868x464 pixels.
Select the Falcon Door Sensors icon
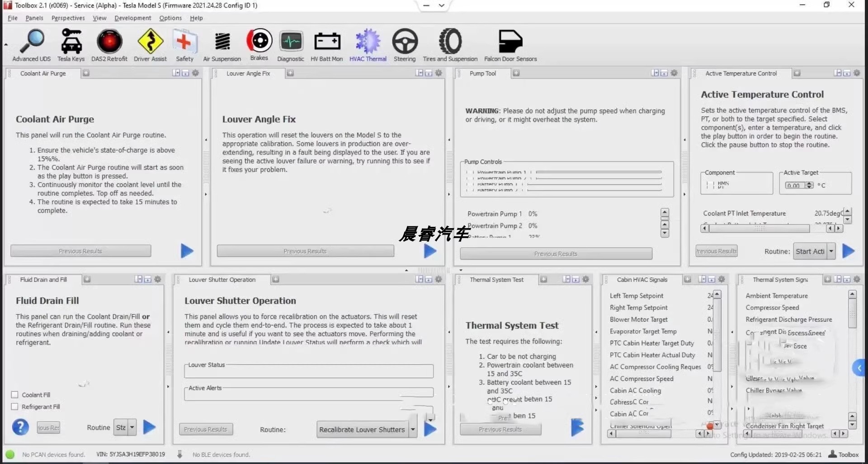pos(510,45)
